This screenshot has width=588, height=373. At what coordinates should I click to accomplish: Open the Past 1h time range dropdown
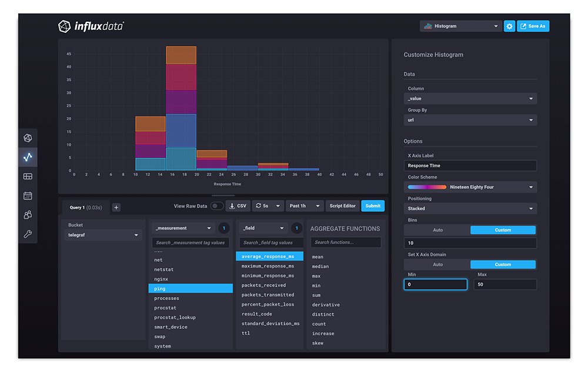point(305,206)
